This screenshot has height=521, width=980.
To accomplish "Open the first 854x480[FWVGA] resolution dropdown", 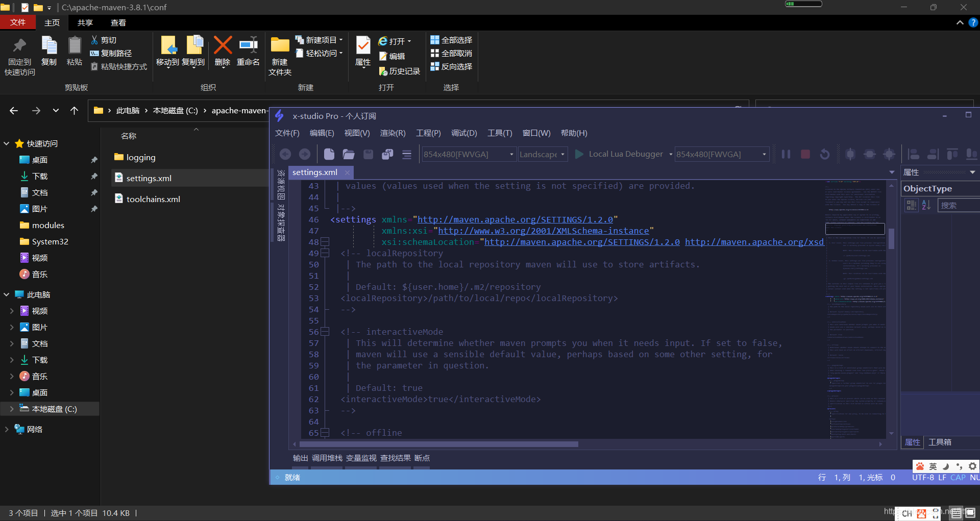I will 469,154.
